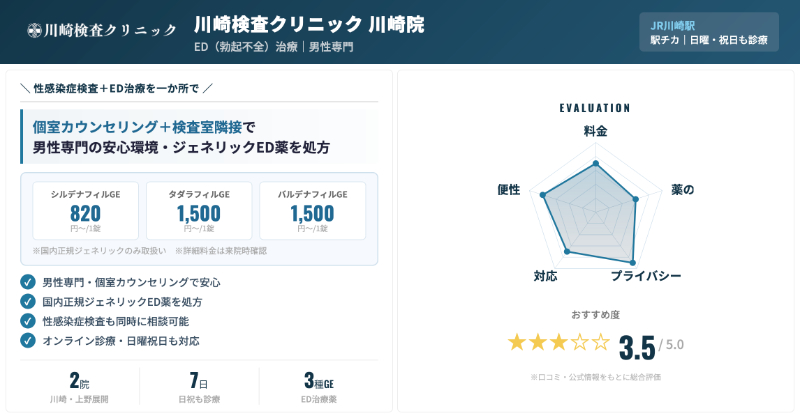Click the タダラフィルGE 1,500円 price card
Image resolution: width=800 pixels, height=418 pixels.
click(x=199, y=210)
